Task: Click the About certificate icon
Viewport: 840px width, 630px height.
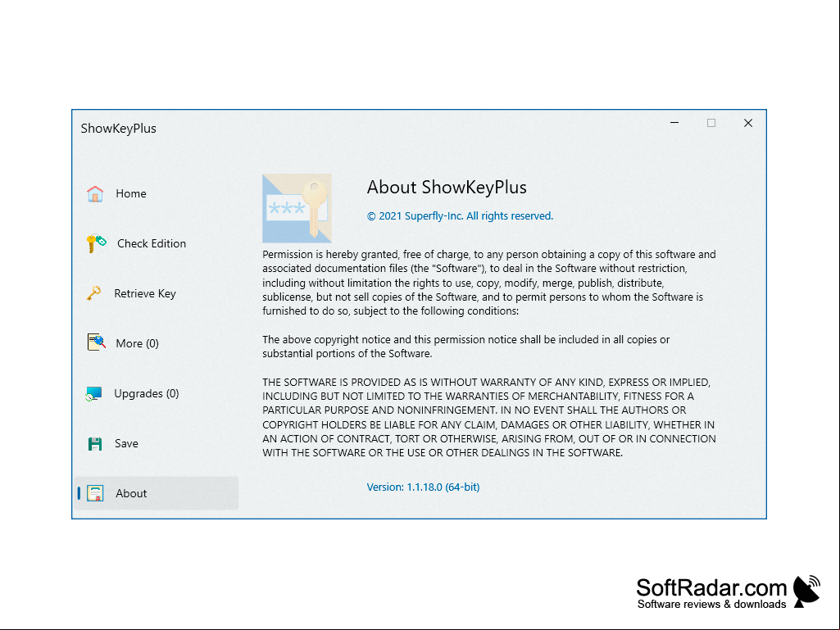Action: pyautogui.click(x=95, y=493)
